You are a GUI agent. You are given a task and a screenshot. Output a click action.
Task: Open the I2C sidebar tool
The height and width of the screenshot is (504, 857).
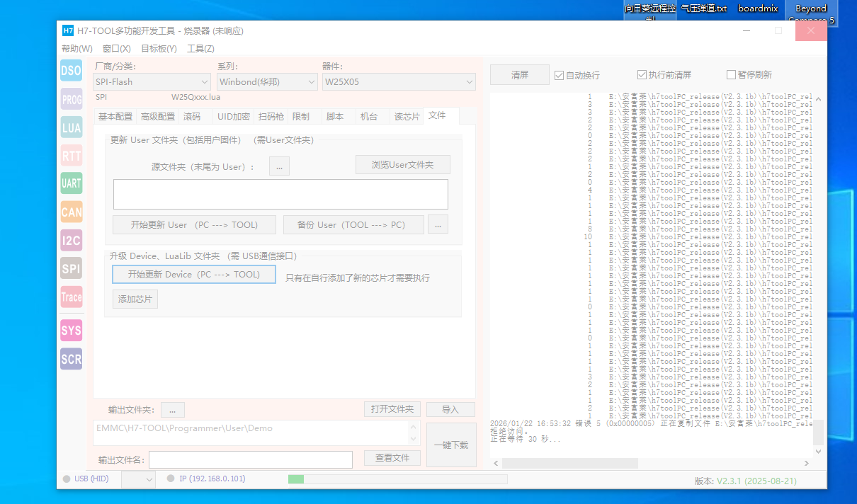tap(71, 240)
